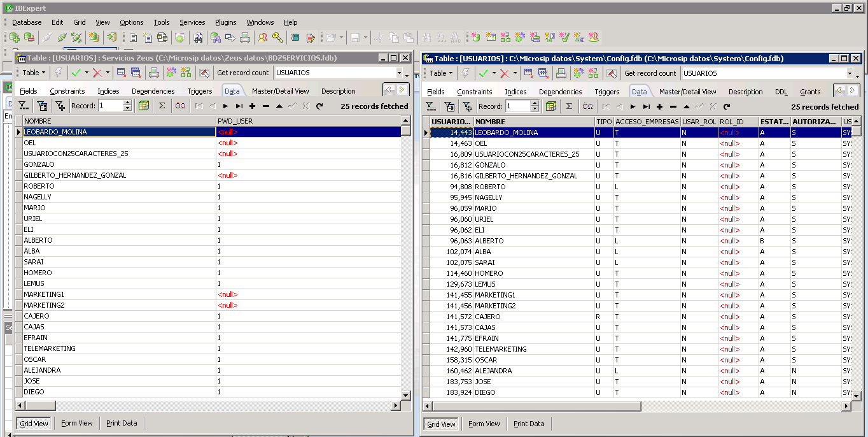Click the plus insert-record icon in left window

(252, 106)
